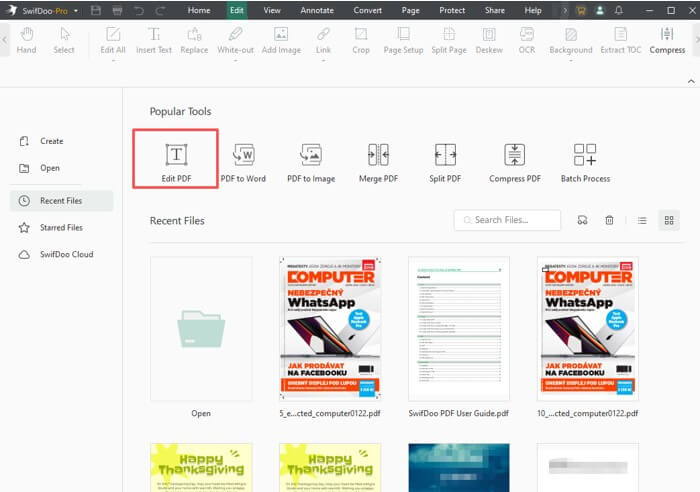This screenshot has width=700, height=492.
Task: Open the Split PDF tool
Action: tap(445, 163)
